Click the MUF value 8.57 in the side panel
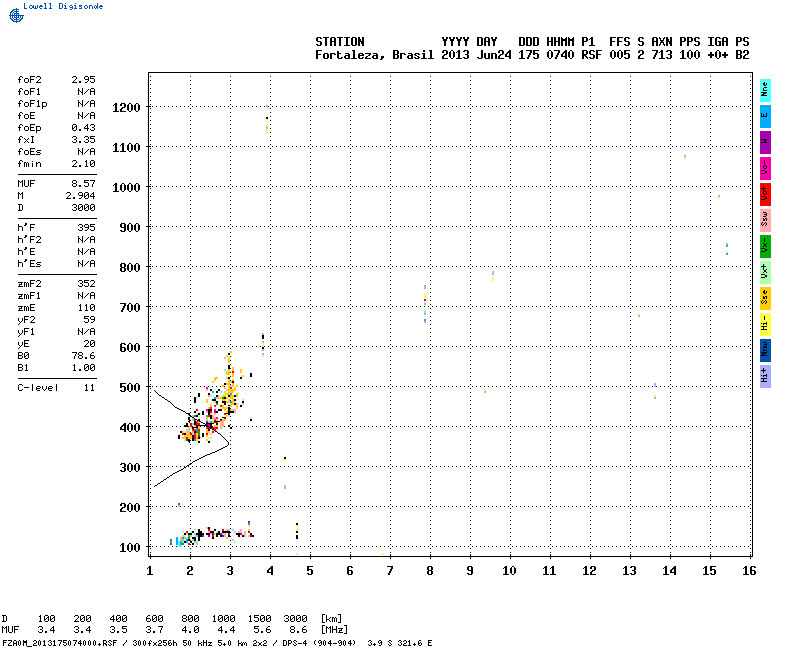The height and width of the screenshot is (650, 800). 83,184
